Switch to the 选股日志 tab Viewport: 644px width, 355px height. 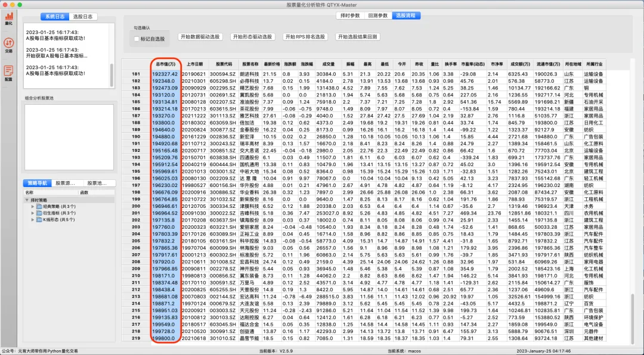83,17
